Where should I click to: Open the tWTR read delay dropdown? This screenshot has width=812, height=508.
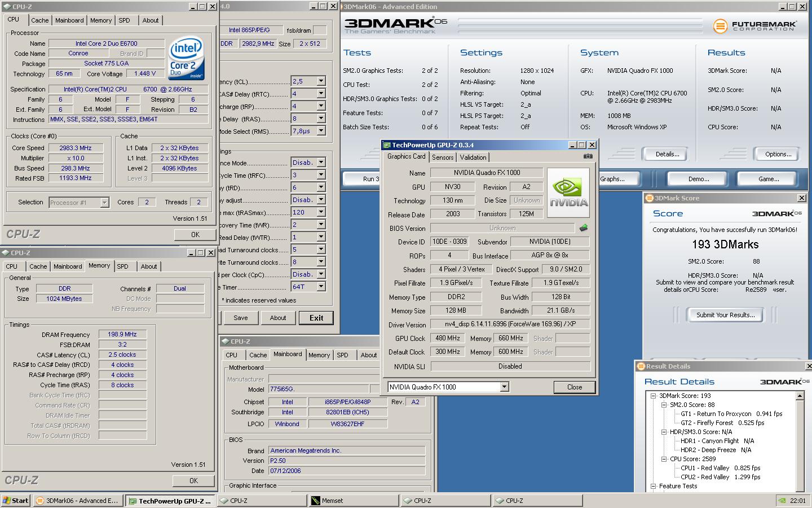[321, 237]
